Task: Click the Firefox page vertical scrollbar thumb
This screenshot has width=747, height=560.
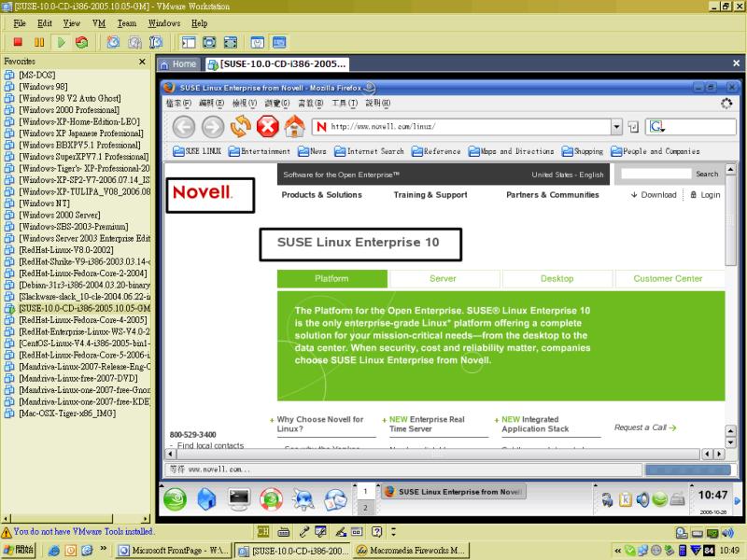Action: (x=730, y=220)
